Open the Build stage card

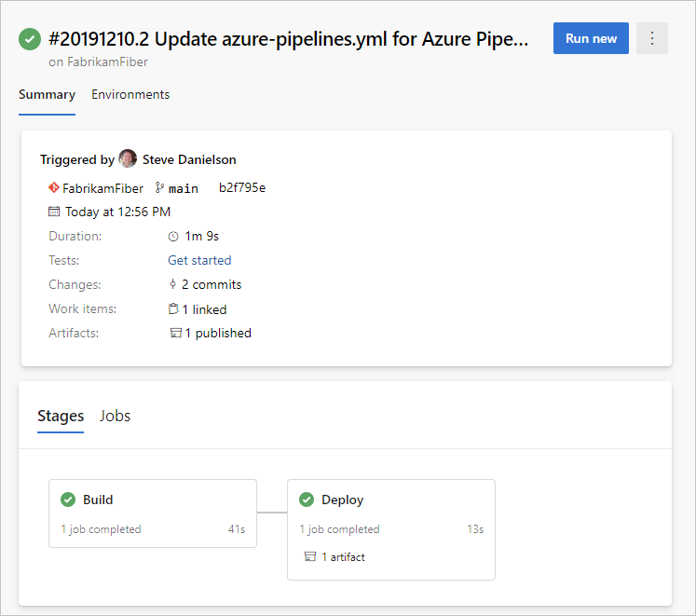coord(153,513)
